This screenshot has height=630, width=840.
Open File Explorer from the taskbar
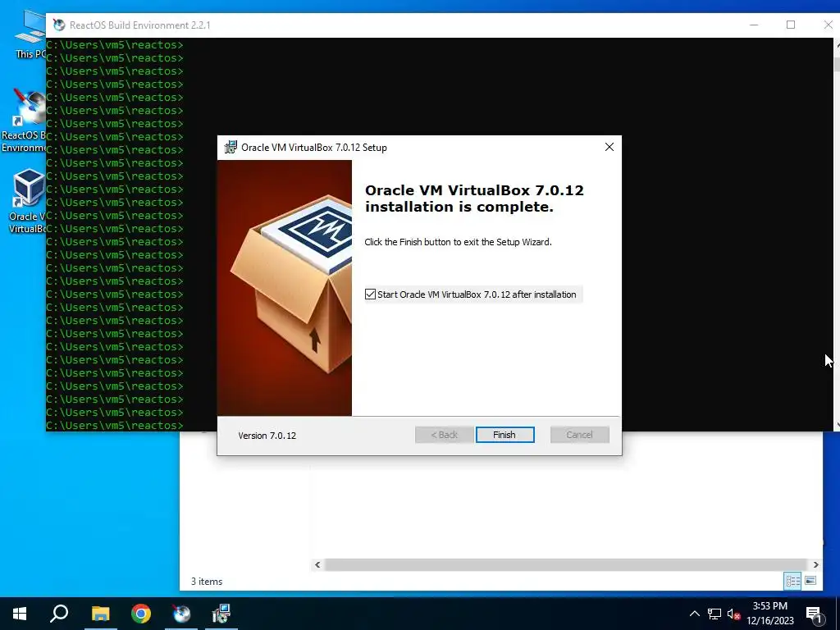coord(100,614)
